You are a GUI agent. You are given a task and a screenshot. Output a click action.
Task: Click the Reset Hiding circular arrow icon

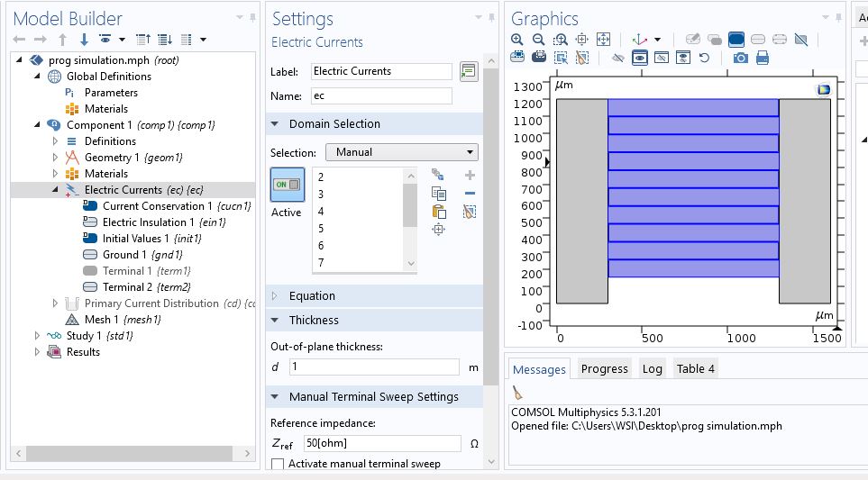coord(704,58)
